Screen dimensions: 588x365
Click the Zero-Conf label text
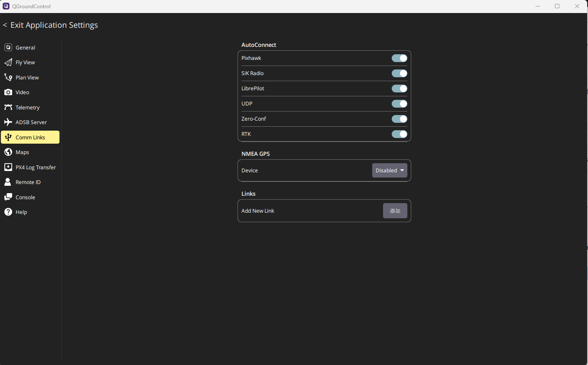[x=254, y=119]
